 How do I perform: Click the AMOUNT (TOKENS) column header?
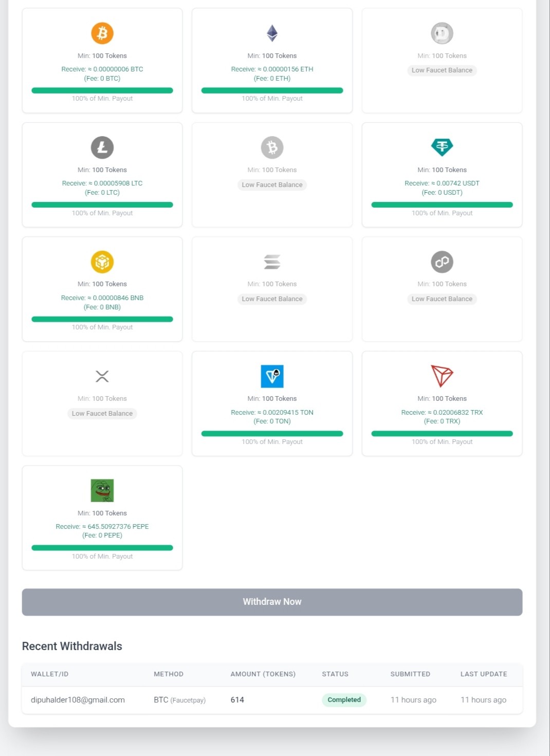263,674
